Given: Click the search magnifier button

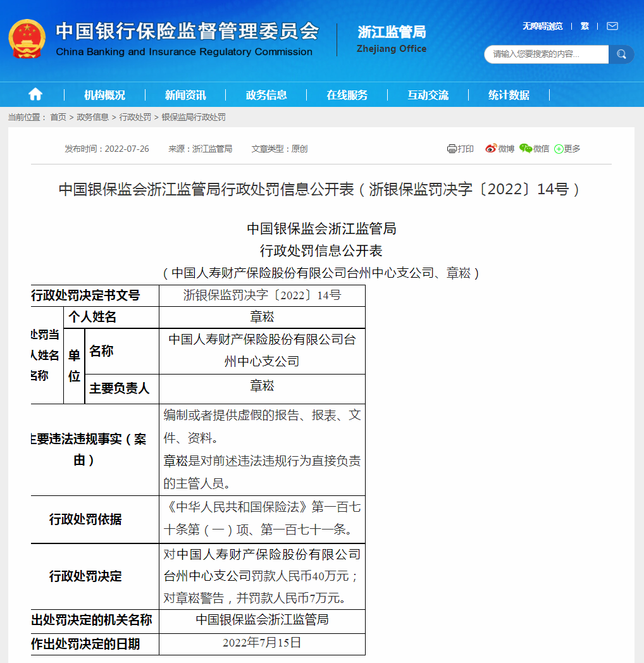Looking at the screenshot, I should (x=621, y=54).
